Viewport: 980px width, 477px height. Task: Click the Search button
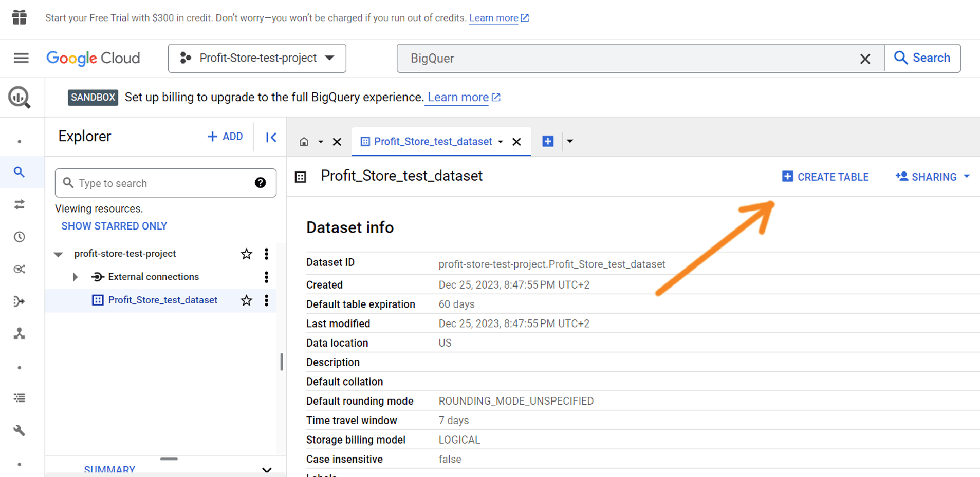coord(922,58)
